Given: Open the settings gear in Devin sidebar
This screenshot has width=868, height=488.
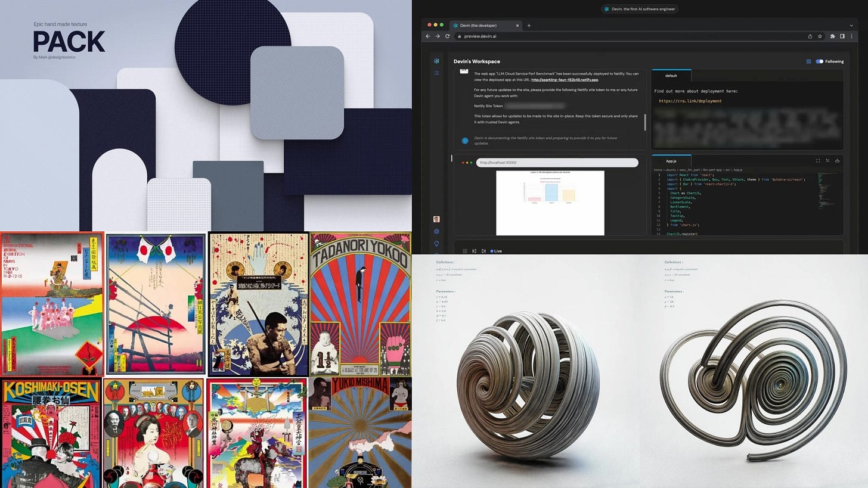Looking at the screenshot, I should (x=436, y=231).
